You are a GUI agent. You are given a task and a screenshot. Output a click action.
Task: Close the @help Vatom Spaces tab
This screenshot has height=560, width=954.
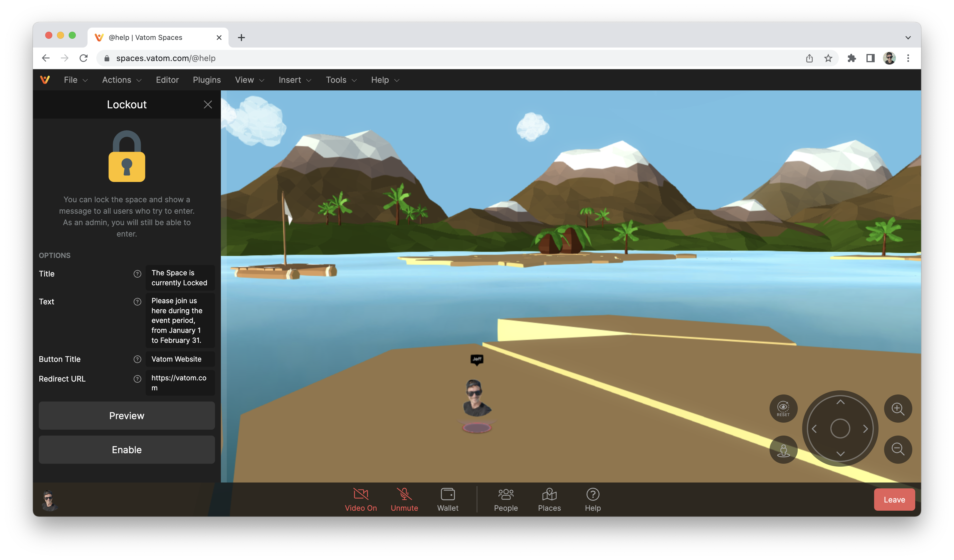[219, 38]
